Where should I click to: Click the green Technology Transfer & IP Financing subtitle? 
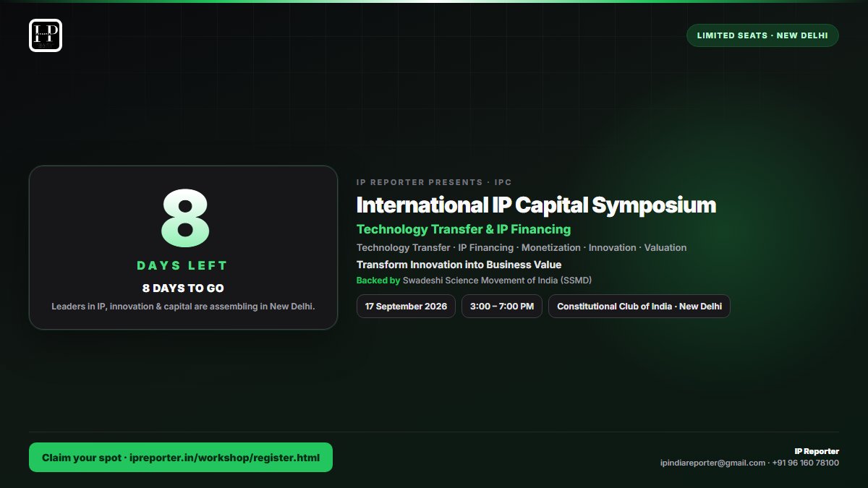(x=464, y=229)
